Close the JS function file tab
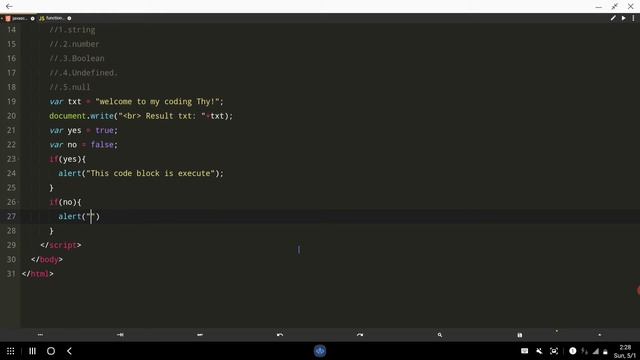 69,18
